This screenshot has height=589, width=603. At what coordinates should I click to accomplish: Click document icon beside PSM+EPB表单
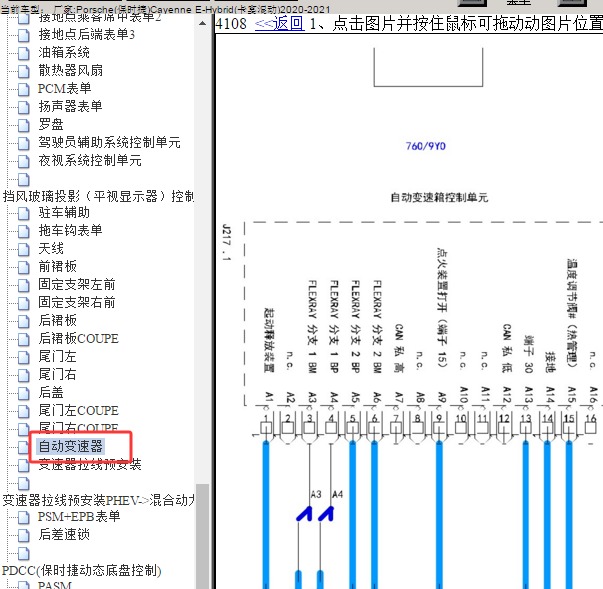click(x=23, y=517)
